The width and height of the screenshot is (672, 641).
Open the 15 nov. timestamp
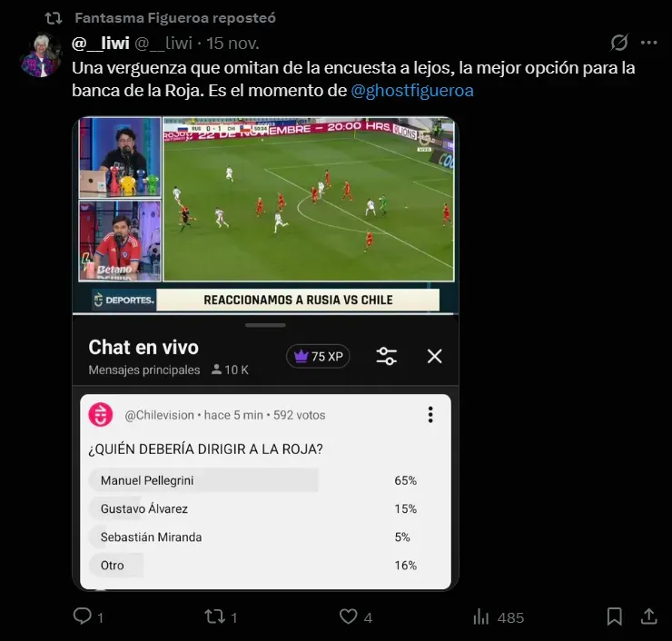click(232, 43)
